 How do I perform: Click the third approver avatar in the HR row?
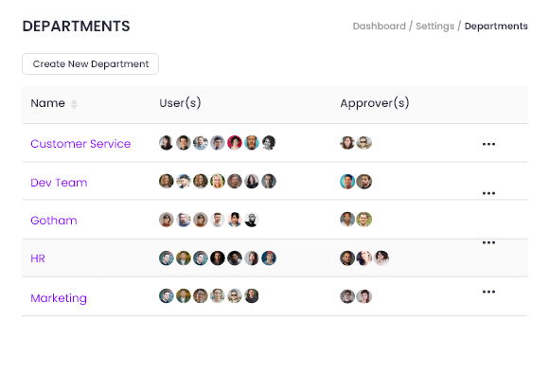tap(381, 258)
